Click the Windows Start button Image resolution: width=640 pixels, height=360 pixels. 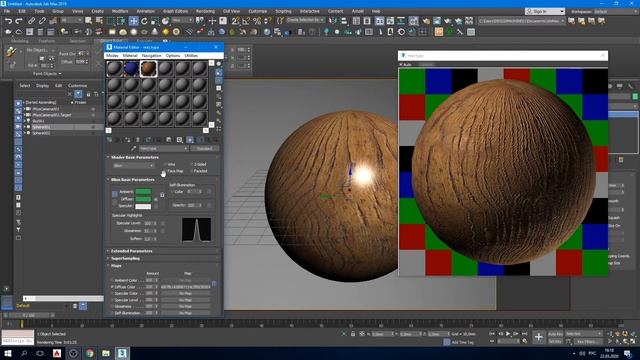point(7,353)
